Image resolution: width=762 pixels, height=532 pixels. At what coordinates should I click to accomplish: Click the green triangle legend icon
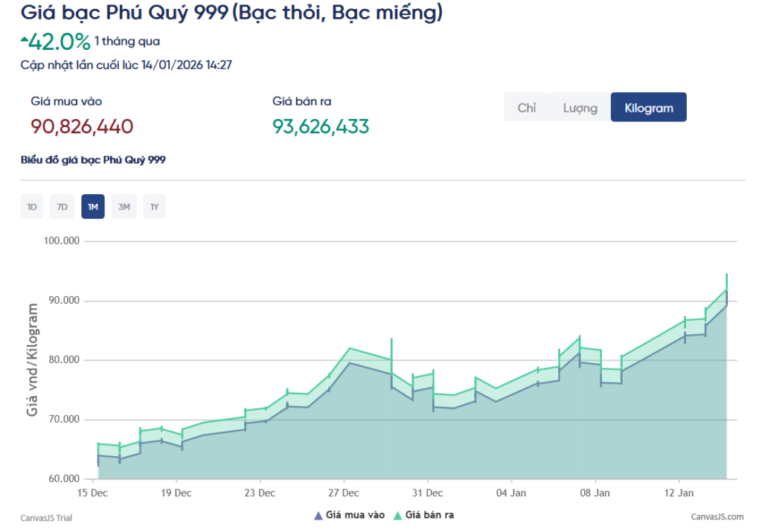398,515
